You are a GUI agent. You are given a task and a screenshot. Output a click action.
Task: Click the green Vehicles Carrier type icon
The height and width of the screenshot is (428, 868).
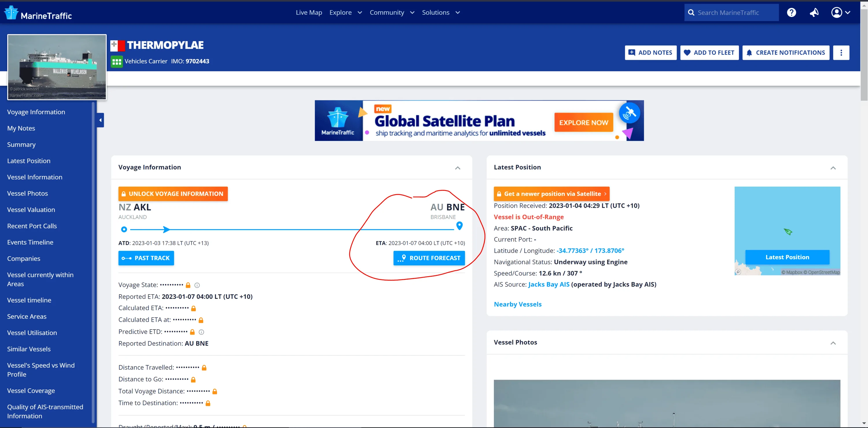(117, 62)
